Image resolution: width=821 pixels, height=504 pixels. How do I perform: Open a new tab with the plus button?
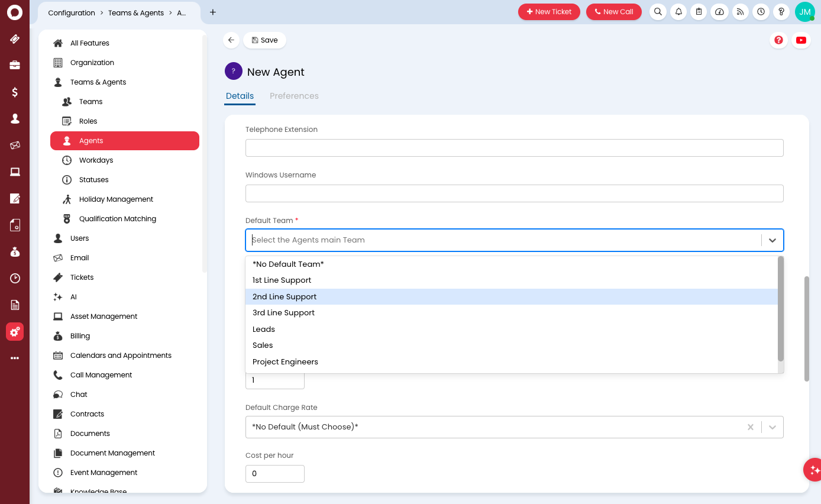(213, 12)
